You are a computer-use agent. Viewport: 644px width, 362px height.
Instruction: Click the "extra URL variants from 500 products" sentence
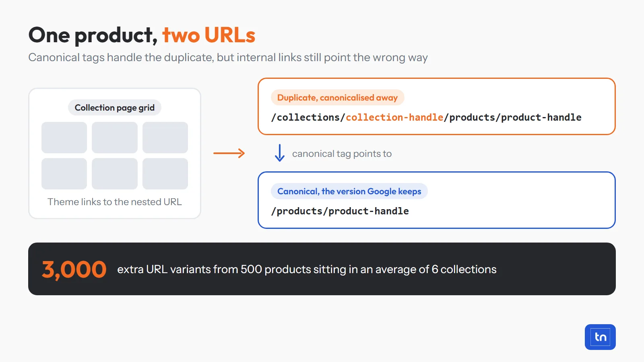pyautogui.click(x=307, y=269)
